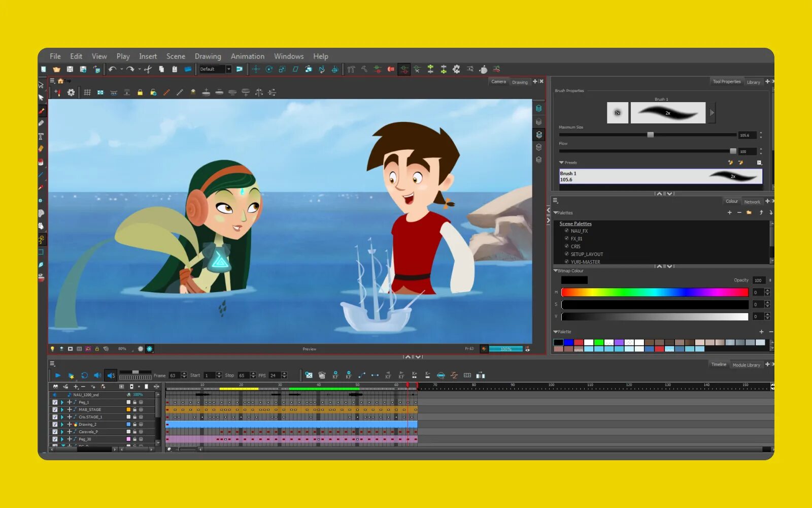This screenshot has height=508, width=812.
Task: Toggle the CRIS palette check mark
Action: (567, 246)
